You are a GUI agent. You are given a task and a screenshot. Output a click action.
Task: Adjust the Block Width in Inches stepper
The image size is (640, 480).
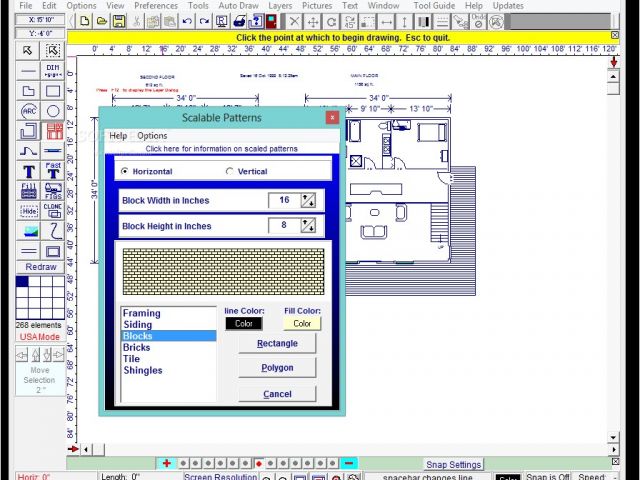coord(308,201)
